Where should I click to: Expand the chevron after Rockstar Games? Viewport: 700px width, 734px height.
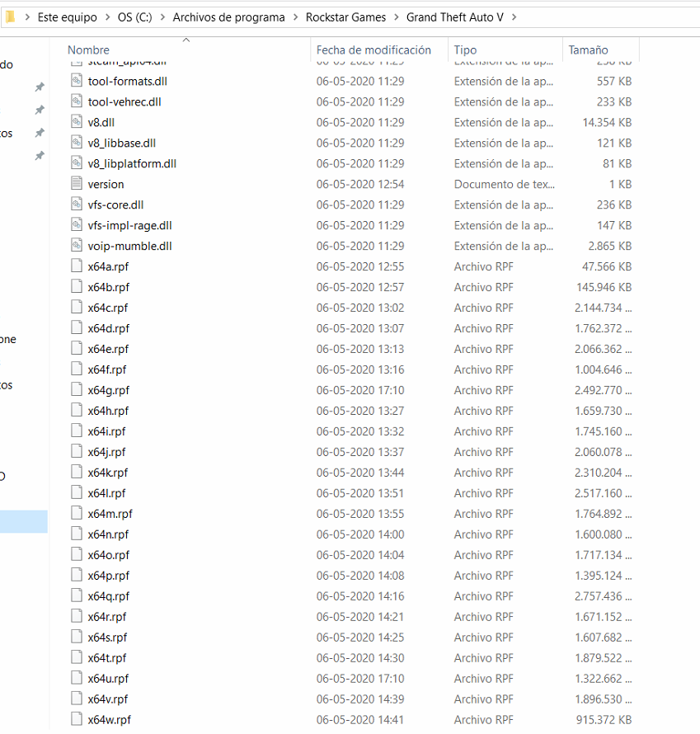397,17
